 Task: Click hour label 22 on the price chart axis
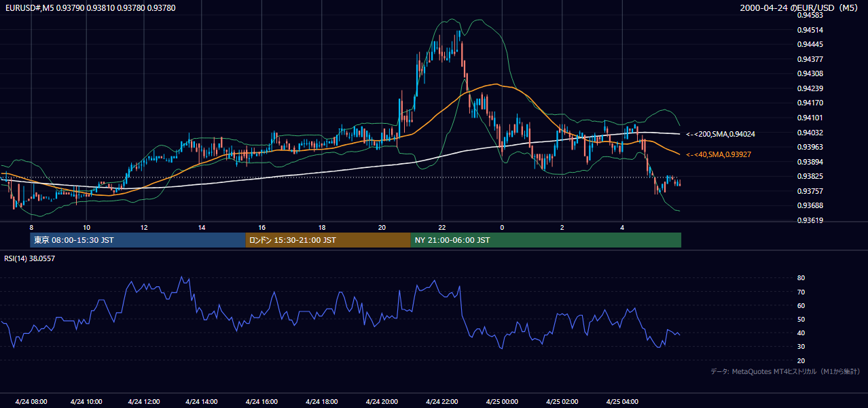click(442, 227)
